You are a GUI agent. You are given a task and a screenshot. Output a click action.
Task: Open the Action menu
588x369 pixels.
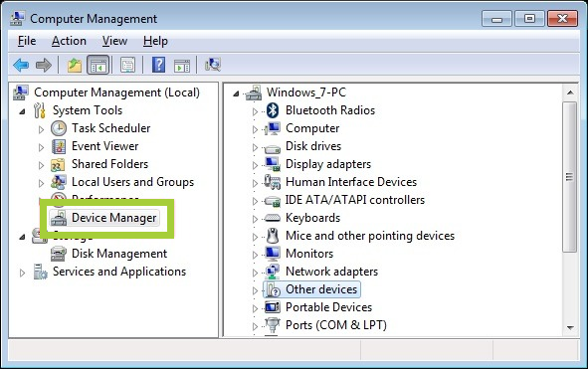(x=69, y=41)
